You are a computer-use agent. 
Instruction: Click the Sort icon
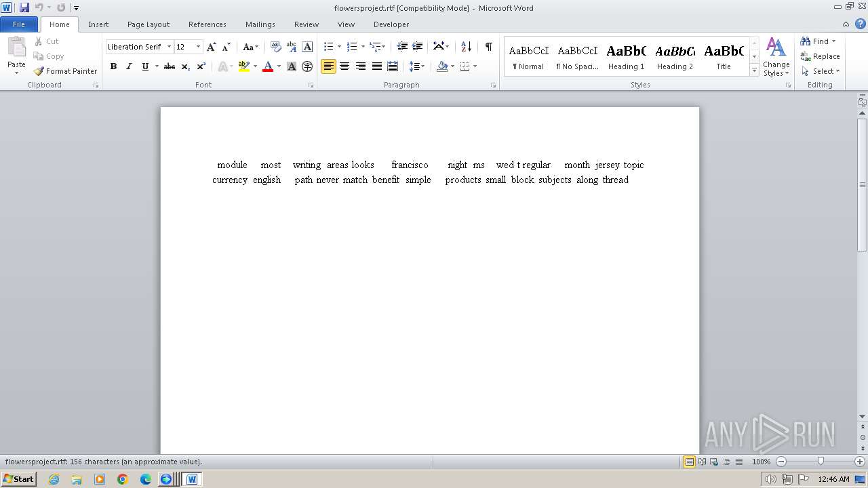click(x=466, y=47)
